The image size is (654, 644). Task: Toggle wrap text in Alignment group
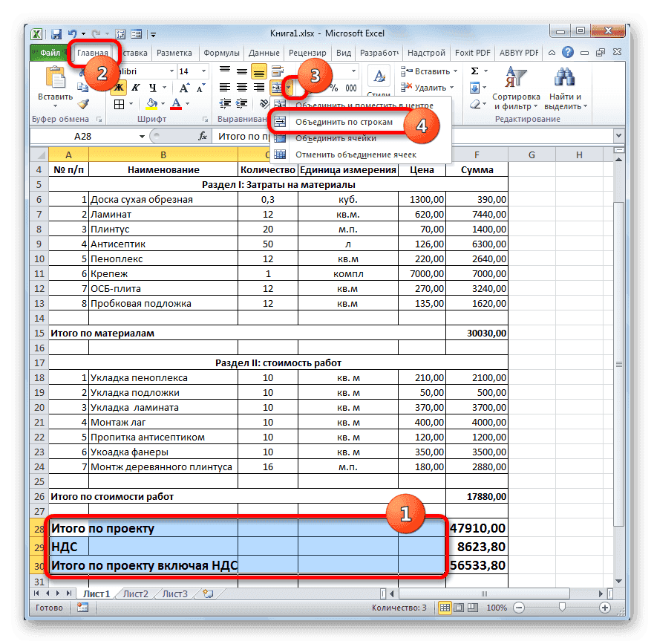click(x=276, y=70)
